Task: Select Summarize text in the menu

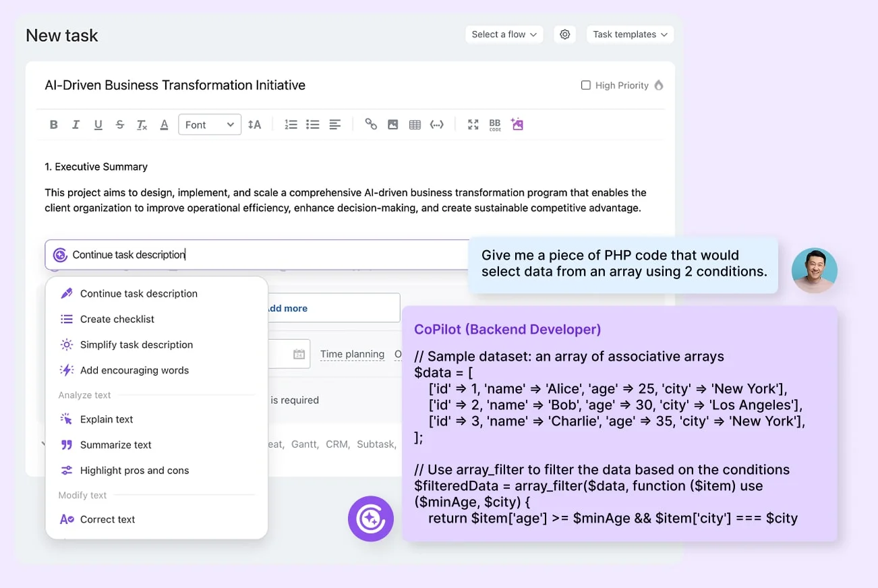Action: coord(116,445)
